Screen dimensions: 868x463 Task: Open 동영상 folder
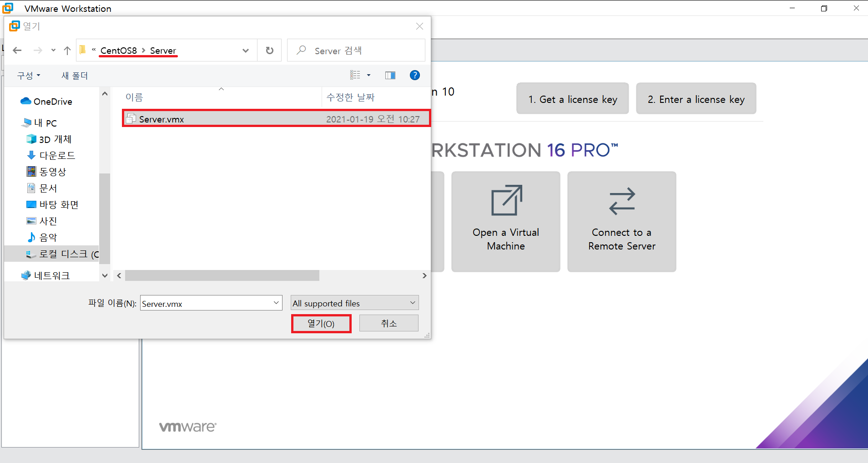tap(46, 172)
